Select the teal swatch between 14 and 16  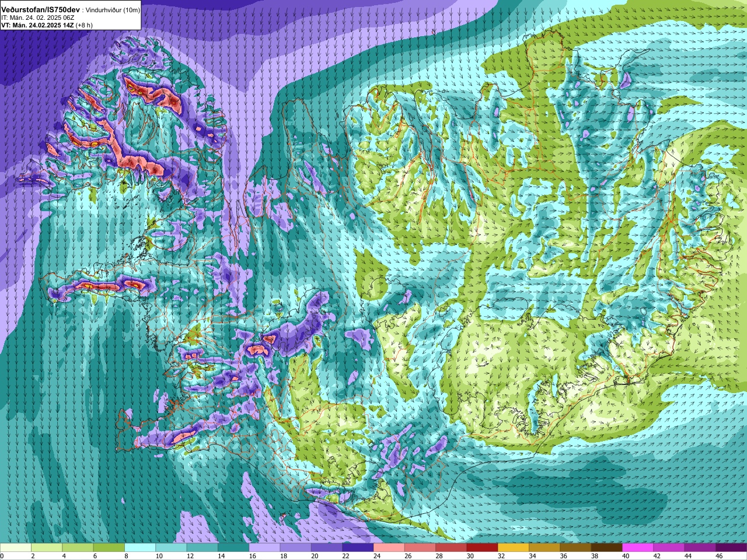click(233, 548)
